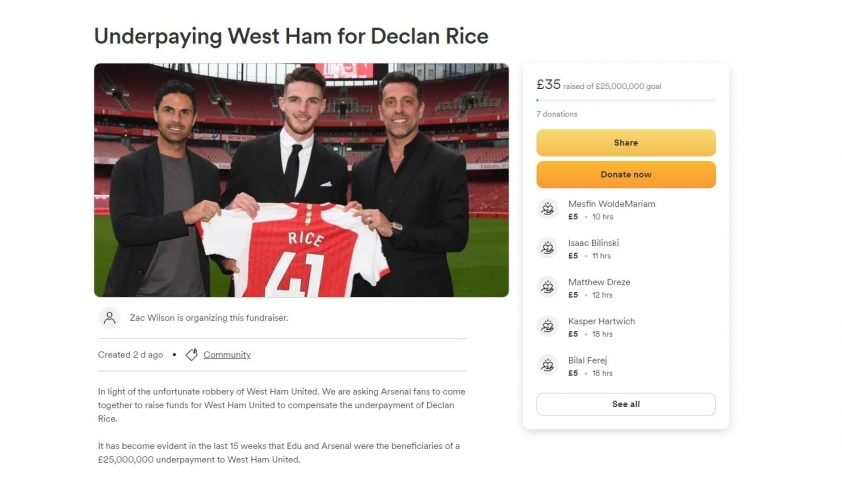Select the Bilal Ferej donor name

tap(587, 360)
